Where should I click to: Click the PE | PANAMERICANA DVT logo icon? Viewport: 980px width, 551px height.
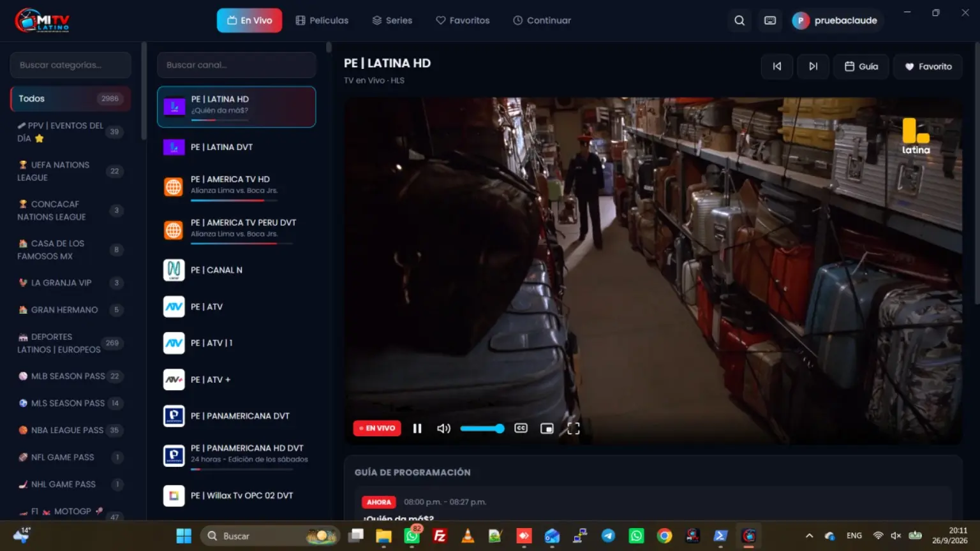tap(174, 416)
